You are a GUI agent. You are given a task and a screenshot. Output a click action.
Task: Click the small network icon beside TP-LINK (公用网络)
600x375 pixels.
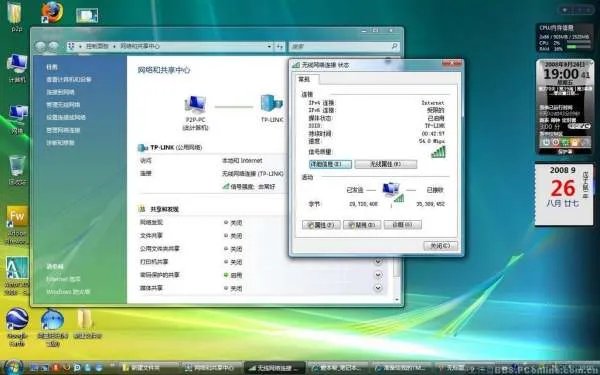click(143, 147)
